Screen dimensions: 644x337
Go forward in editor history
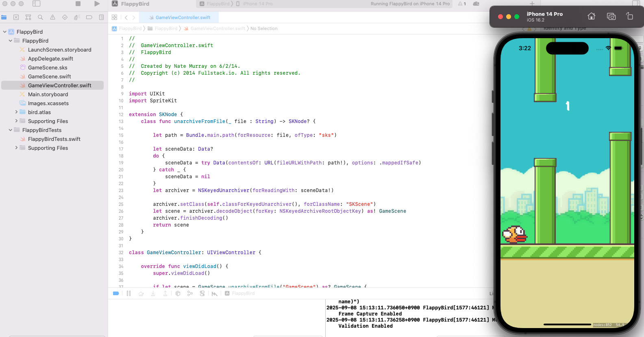point(133,17)
